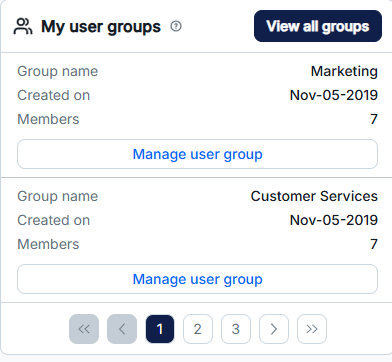Image resolution: width=392 pixels, height=362 pixels.
Task: Select page 1 in pagination
Action: tap(160, 329)
